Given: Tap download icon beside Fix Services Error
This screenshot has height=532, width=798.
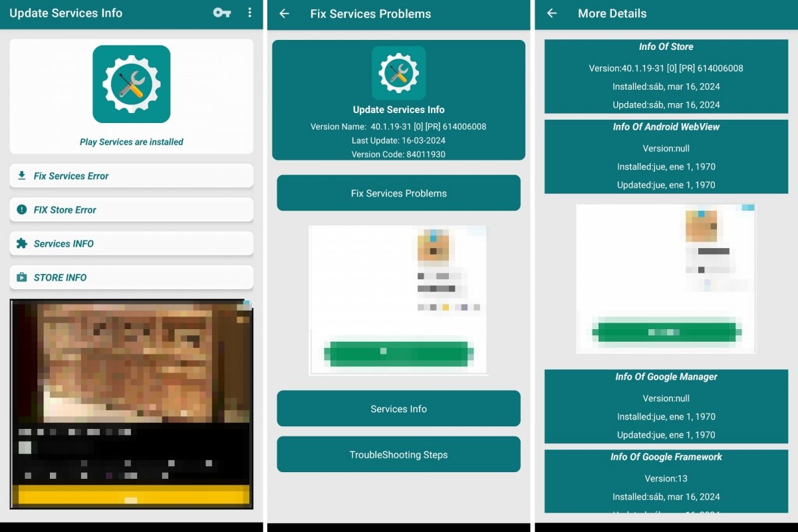Looking at the screenshot, I should coord(22,176).
